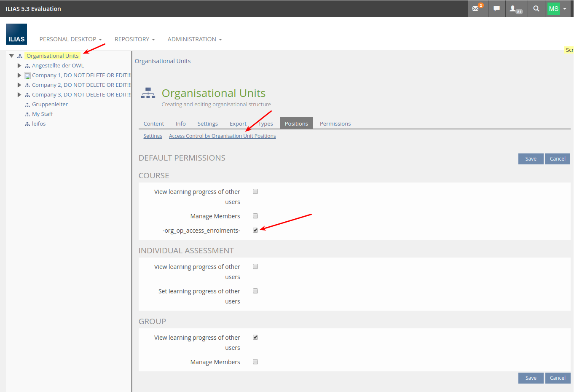Click the ILIAS logo
This screenshot has height=392, width=574.
click(16, 34)
